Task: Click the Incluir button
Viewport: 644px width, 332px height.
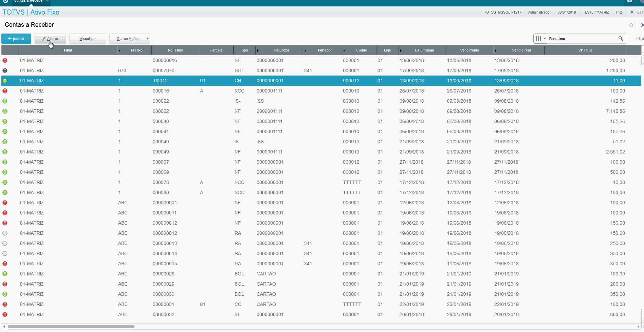Action: click(16, 39)
